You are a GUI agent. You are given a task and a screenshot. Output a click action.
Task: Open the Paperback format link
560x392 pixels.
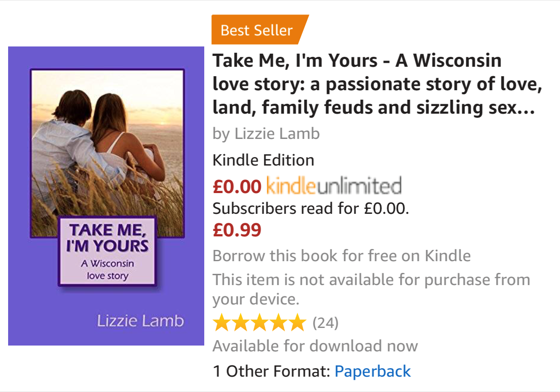pos(372,371)
